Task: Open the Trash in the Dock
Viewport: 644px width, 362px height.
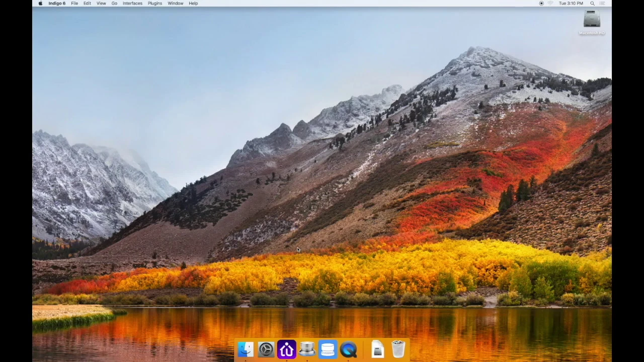Action: point(398,349)
